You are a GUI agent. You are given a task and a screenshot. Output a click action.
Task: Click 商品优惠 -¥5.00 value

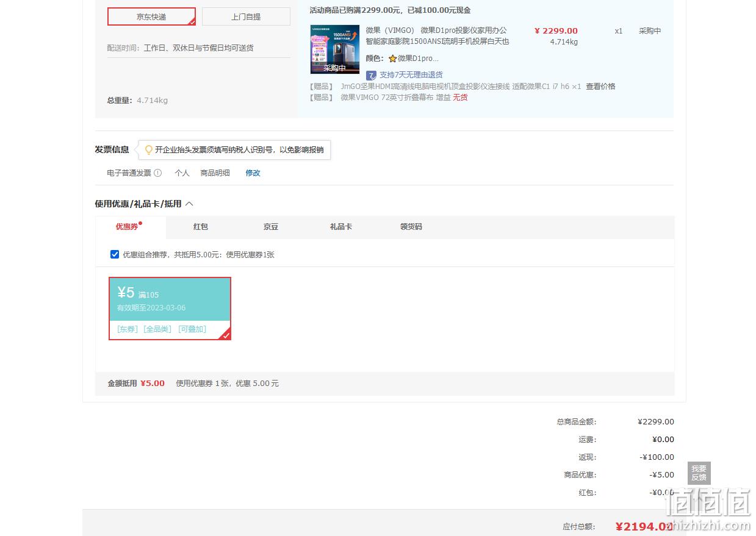(662, 475)
